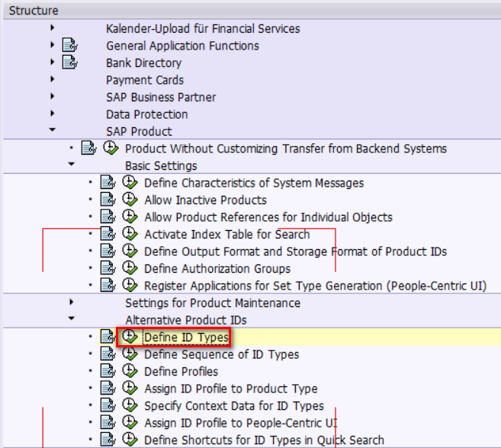Select Data Protection text

pos(147,114)
